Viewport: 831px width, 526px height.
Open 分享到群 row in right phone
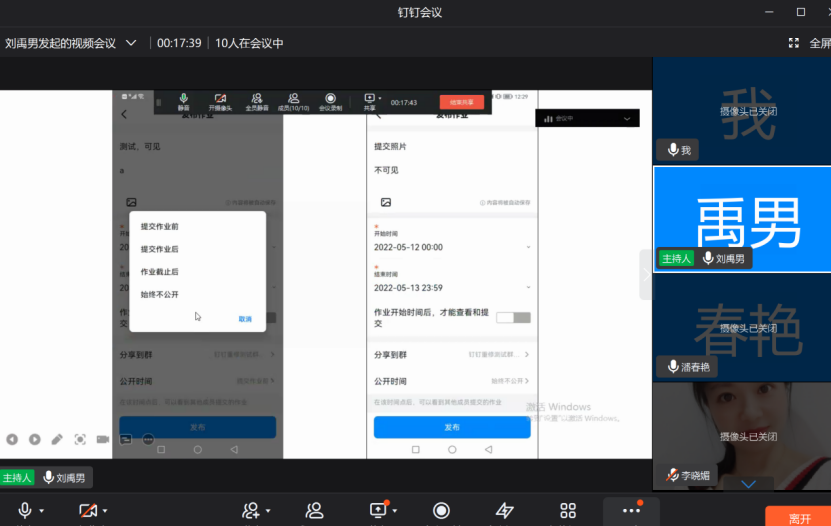(452, 354)
